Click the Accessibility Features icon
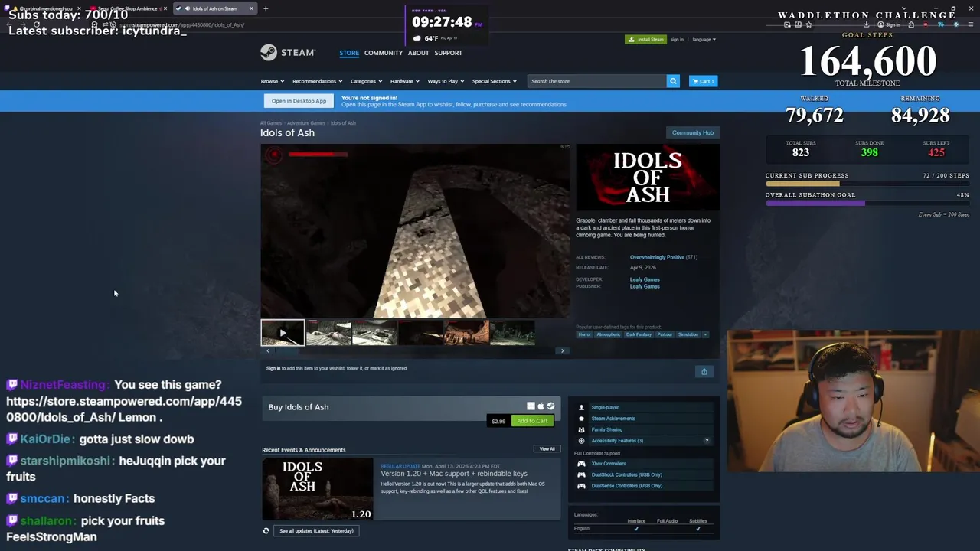 [x=581, y=441]
